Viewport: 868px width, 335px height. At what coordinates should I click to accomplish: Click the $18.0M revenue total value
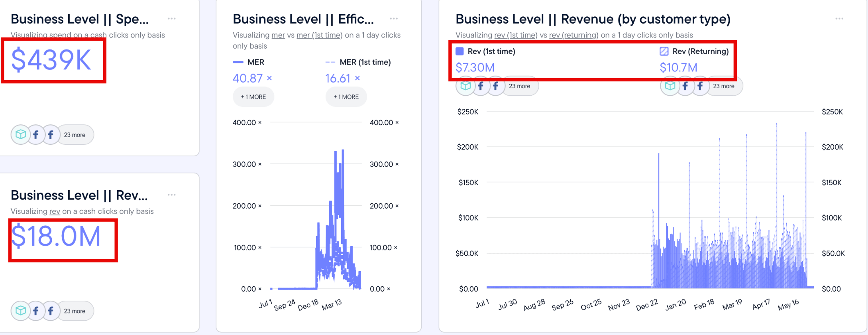tap(56, 237)
